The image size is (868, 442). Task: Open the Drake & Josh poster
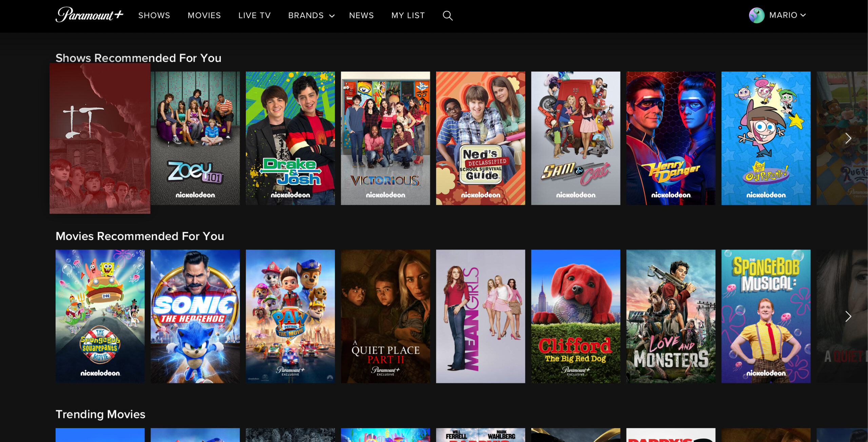click(x=290, y=138)
